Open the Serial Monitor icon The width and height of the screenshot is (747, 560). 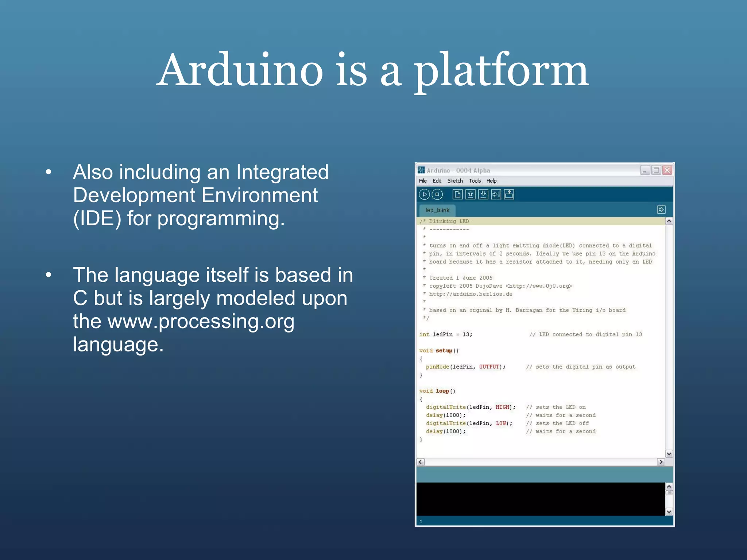point(509,194)
